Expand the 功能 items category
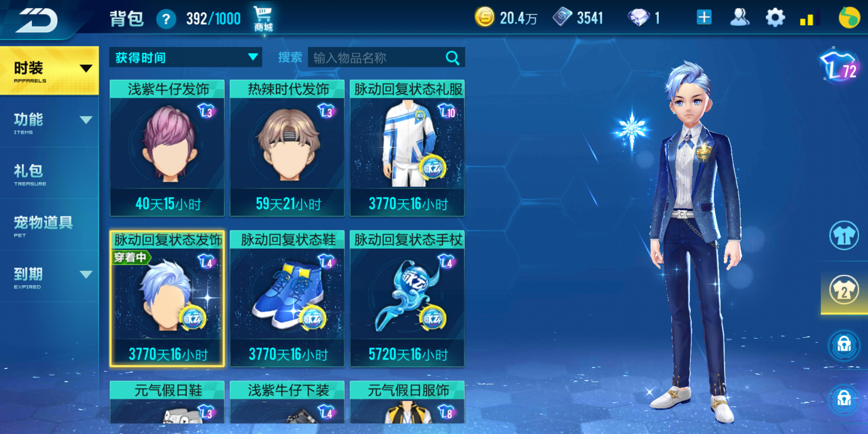 click(x=49, y=122)
